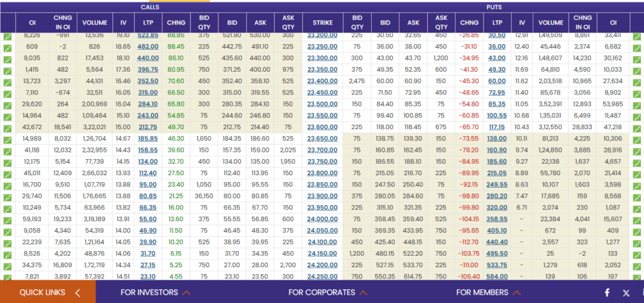Select call OI value 42,672
This screenshot has height=303, width=644.
(32, 127)
